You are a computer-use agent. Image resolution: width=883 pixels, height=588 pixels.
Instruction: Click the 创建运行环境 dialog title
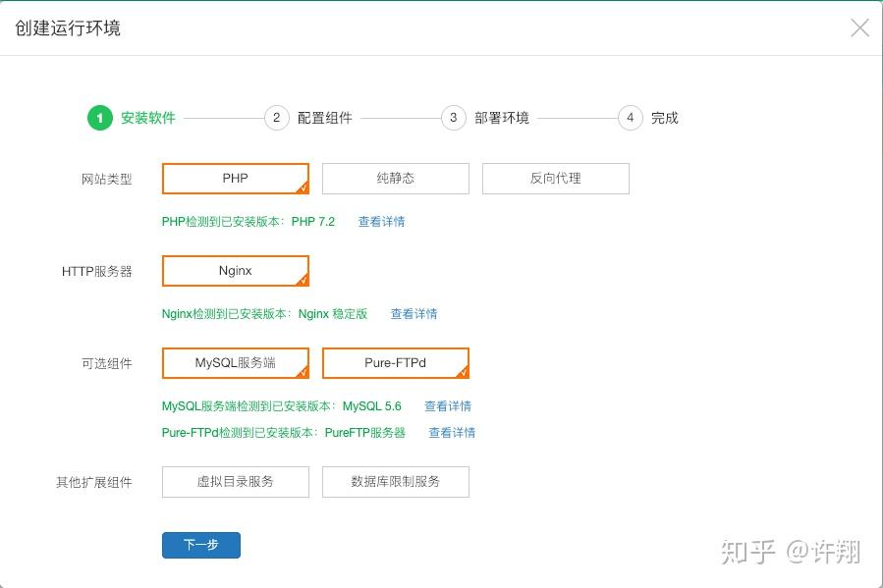point(68,28)
